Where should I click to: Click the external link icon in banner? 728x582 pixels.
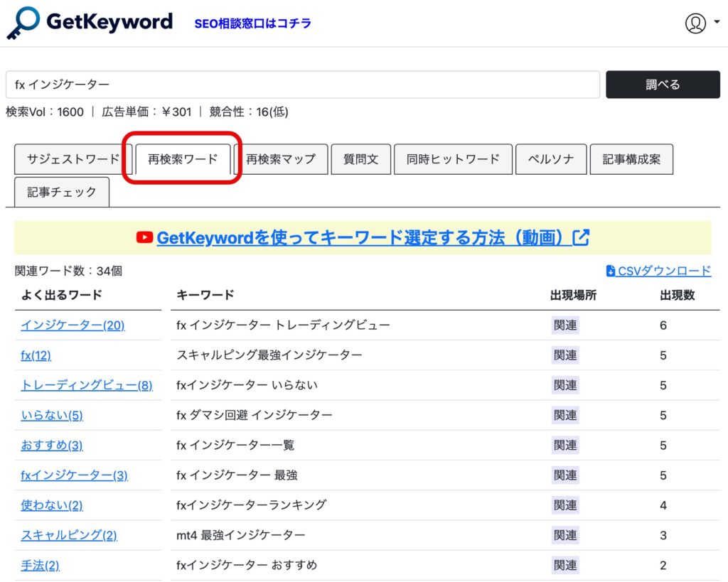click(581, 237)
